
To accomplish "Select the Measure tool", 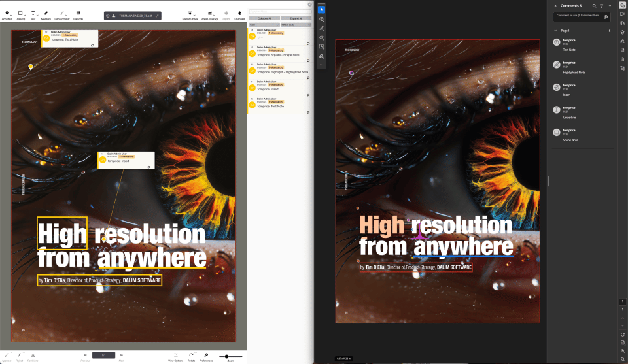I will point(46,13).
